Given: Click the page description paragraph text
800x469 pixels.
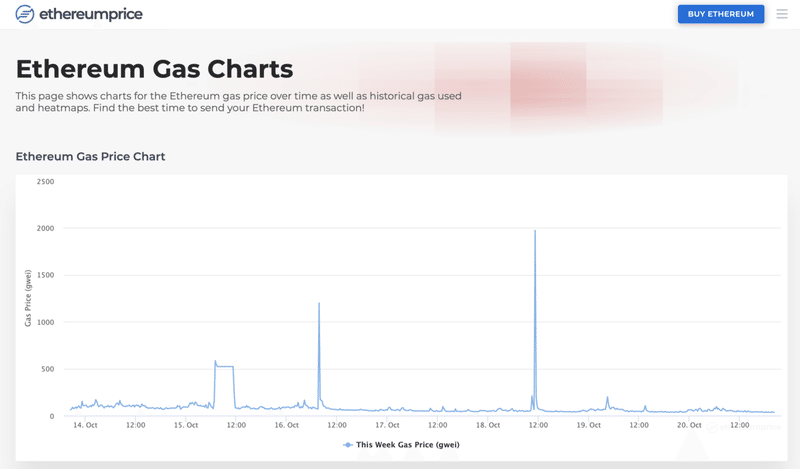Looking at the screenshot, I should pyautogui.click(x=238, y=102).
